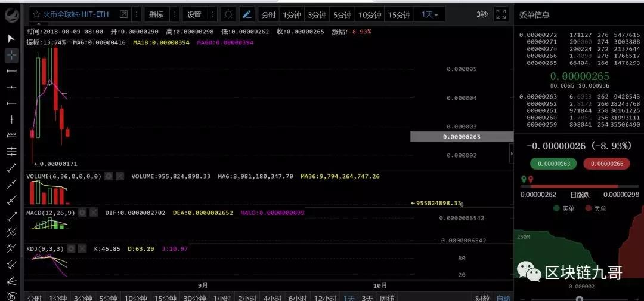Select the fan lines drawing tool
This screenshot has height=301, width=644.
click(11, 281)
